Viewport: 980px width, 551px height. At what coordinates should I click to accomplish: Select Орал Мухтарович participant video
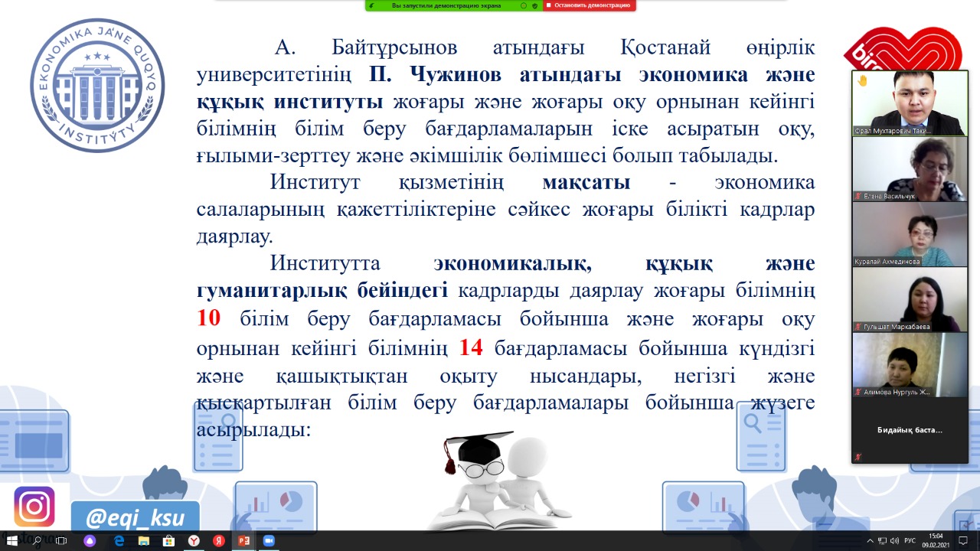click(x=910, y=103)
